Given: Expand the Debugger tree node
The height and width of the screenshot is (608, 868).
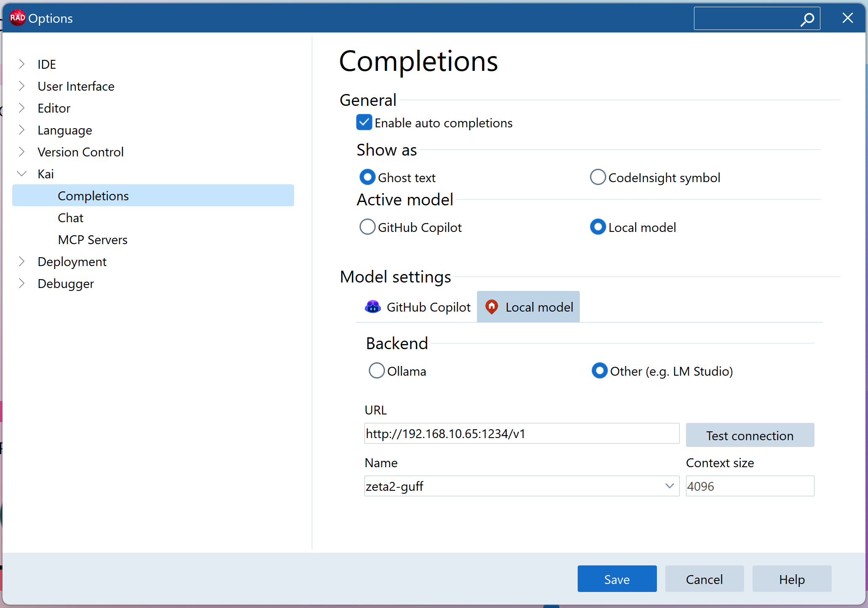Looking at the screenshot, I should [x=22, y=283].
